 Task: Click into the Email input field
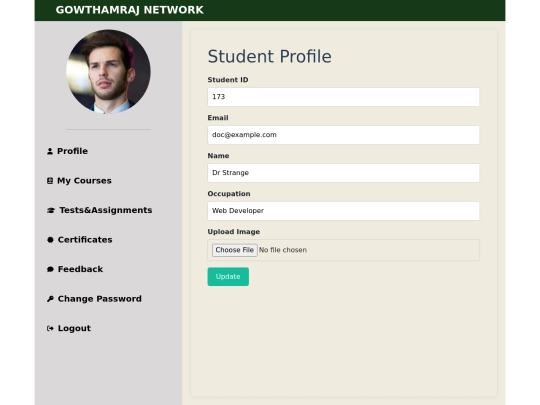(343, 135)
